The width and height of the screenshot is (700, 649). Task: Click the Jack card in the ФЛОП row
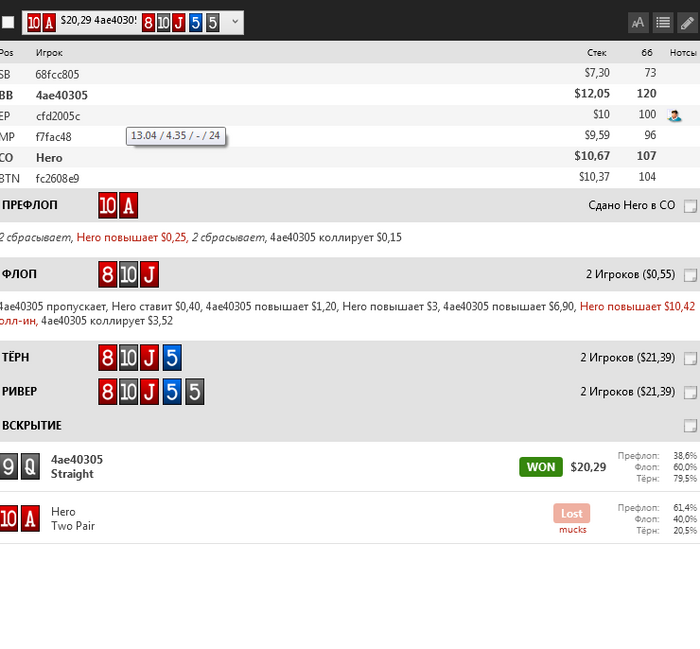[x=150, y=275]
